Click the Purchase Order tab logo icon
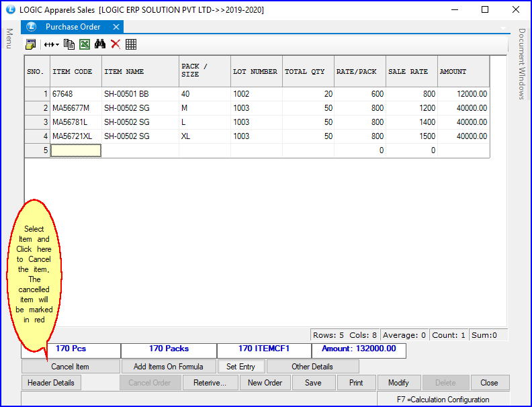The height and width of the screenshot is (407, 532). click(x=32, y=27)
